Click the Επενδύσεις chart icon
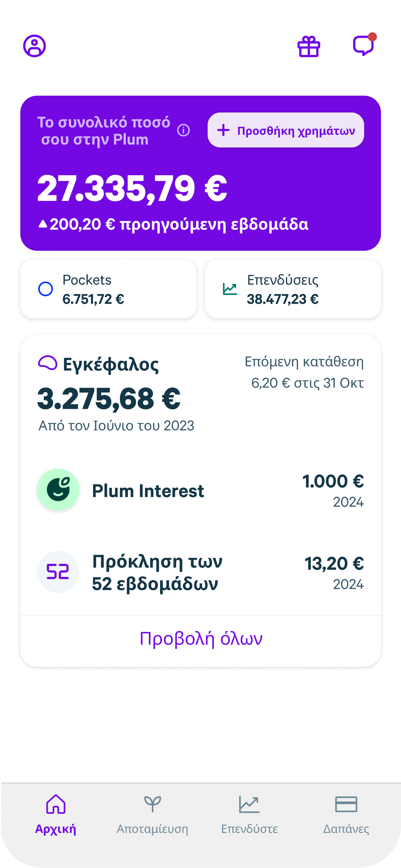Viewport: 401px width, 868px height. coord(230,289)
